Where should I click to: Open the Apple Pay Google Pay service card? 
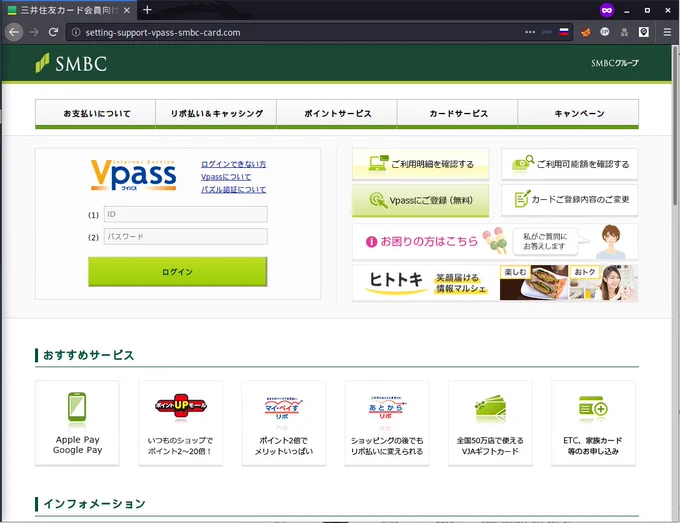point(77,423)
